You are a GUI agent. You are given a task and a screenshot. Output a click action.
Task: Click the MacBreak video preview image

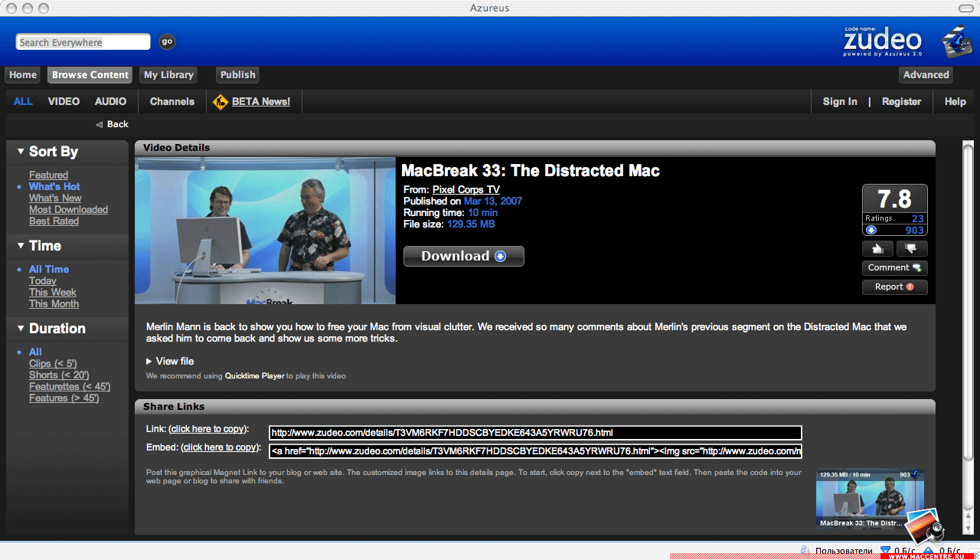(x=265, y=231)
